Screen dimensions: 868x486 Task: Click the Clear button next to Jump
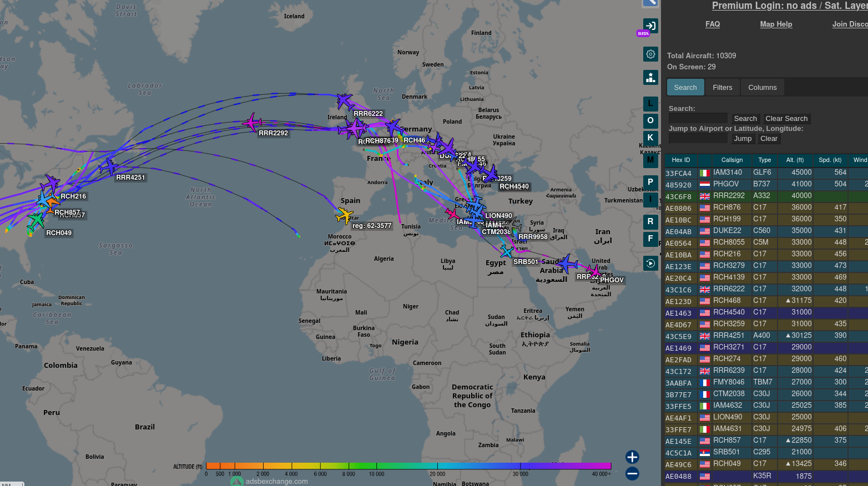(769, 139)
